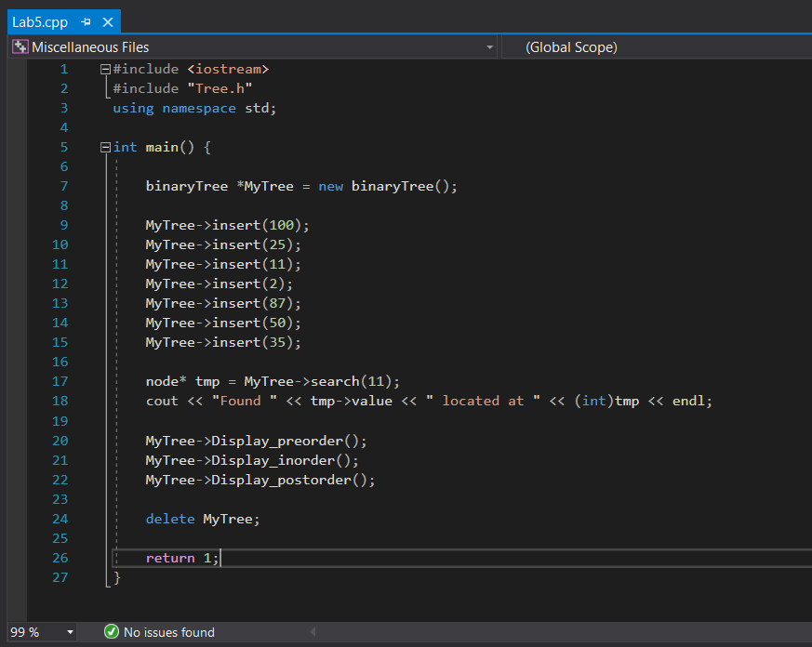812x647 pixels.
Task: Open the Global Scope dropdown
Action: click(x=657, y=47)
